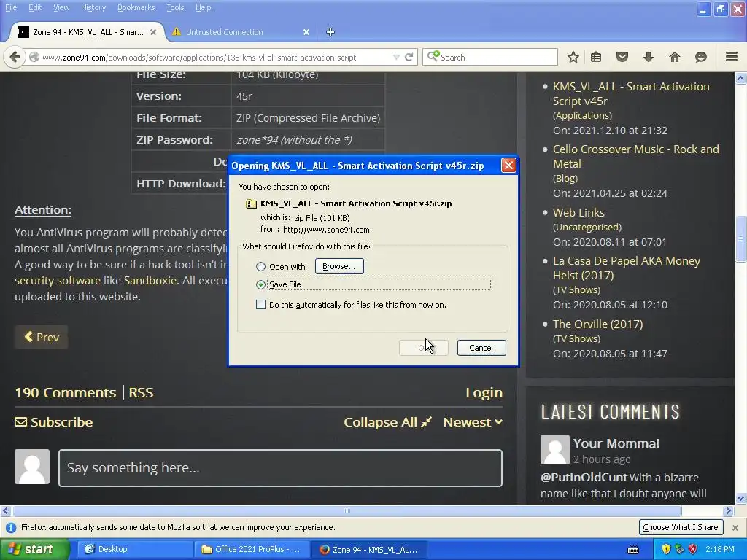The image size is (747, 560).
Task: Click Cancel in the download dialog
Action: 481,348
